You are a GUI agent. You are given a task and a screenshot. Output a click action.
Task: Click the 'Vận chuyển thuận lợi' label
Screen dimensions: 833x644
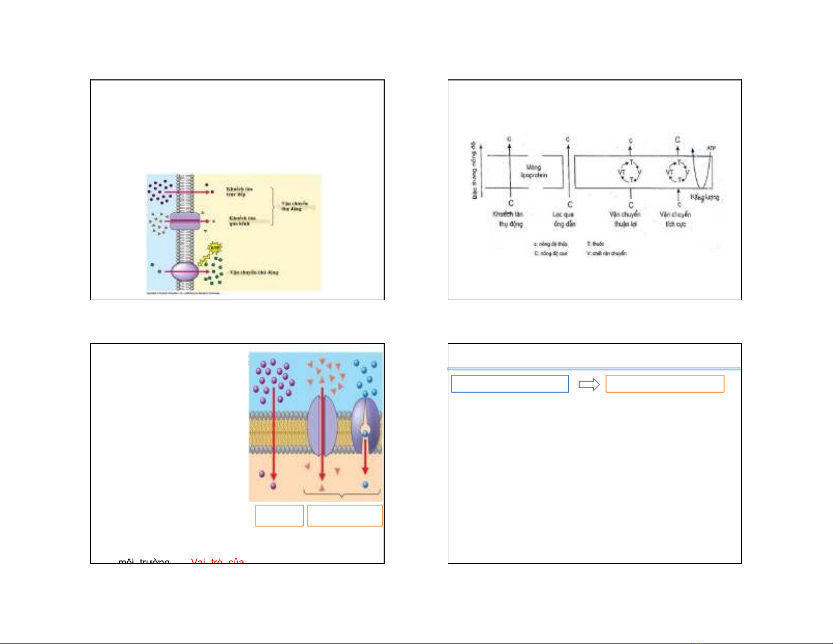(625, 219)
